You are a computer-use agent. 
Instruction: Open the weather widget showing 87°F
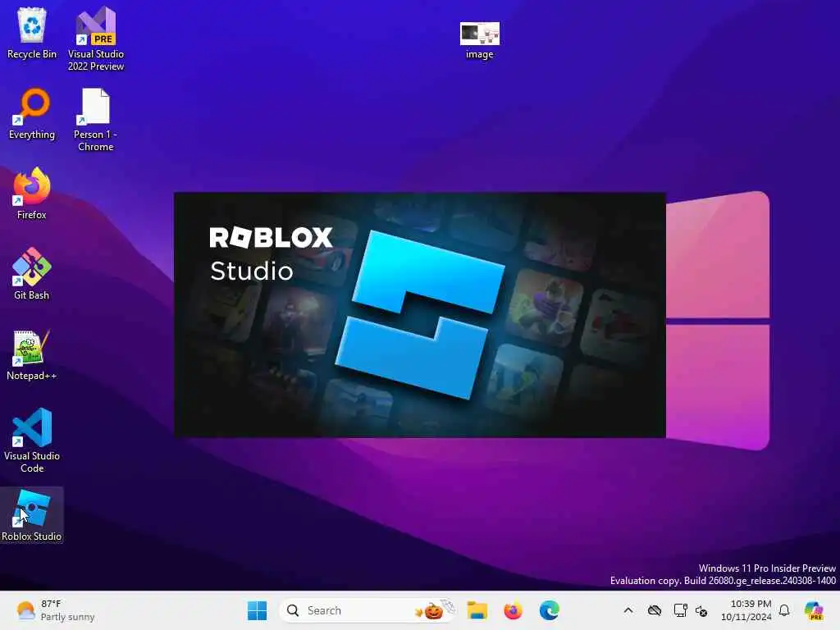[x=56, y=610]
